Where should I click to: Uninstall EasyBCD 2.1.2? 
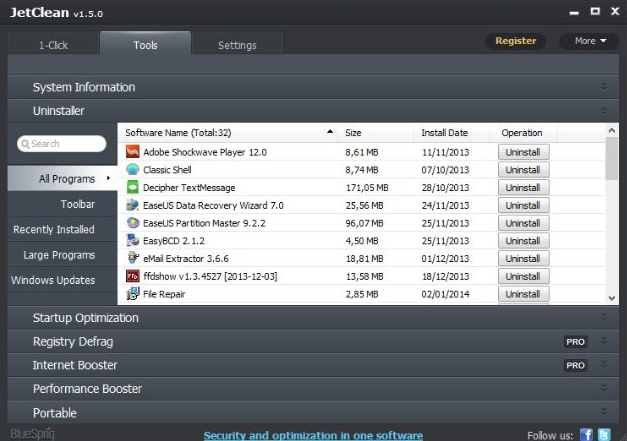(523, 241)
